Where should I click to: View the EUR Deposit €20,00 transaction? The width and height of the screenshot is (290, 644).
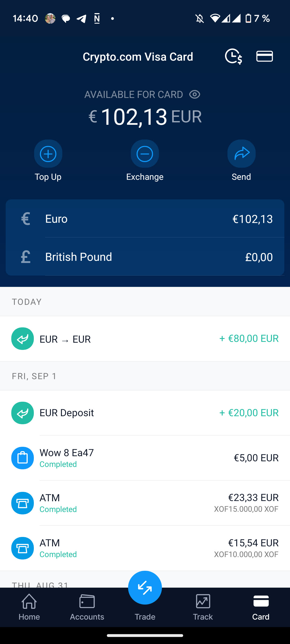(x=145, y=413)
